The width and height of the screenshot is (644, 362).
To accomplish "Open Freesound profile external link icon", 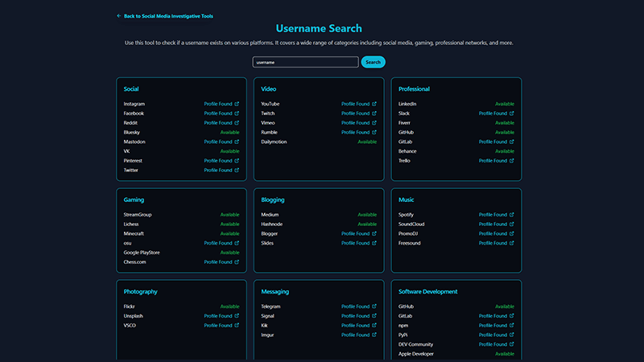I will 512,243.
